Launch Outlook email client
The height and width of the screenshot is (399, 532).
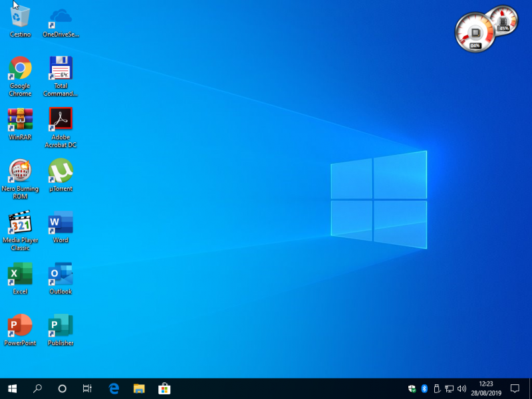pos(61,275)
